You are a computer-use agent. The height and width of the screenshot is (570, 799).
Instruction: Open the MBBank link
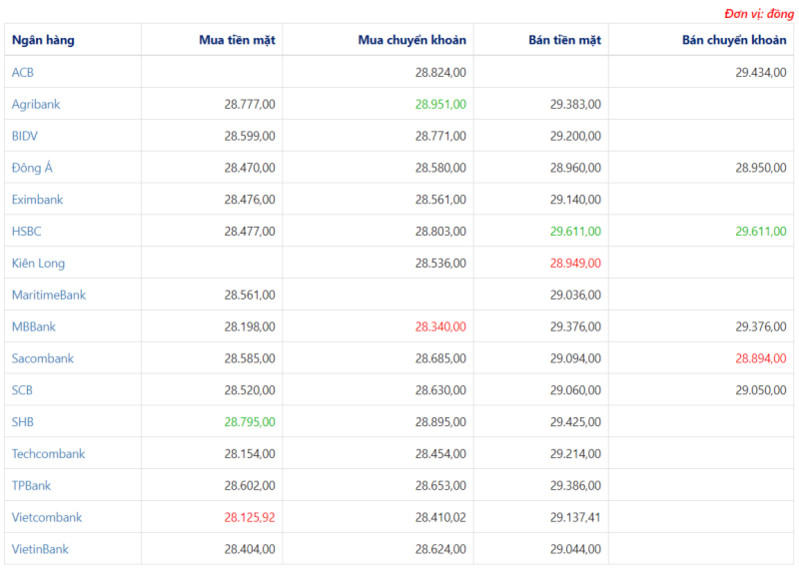34,326
